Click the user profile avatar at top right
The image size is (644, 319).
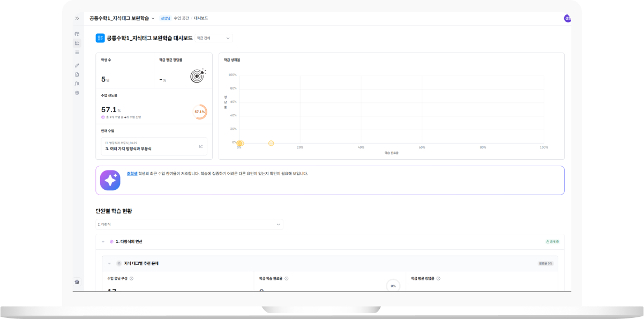pyautogui.click(x=567, y=18)
